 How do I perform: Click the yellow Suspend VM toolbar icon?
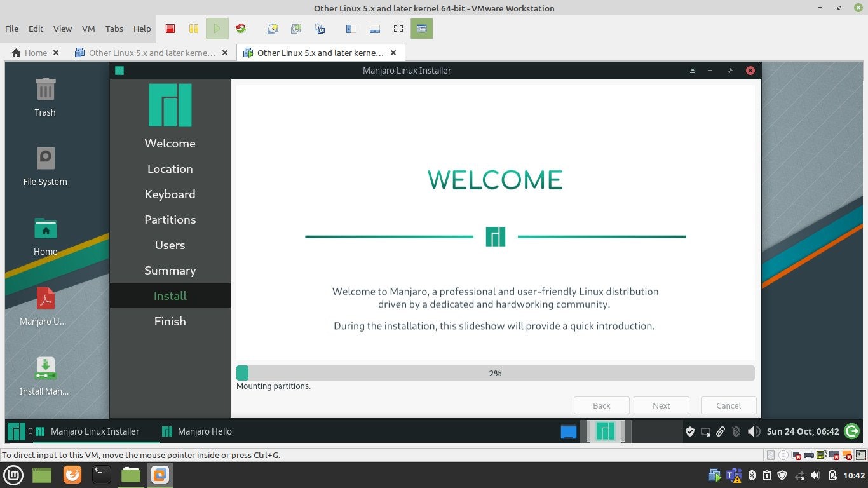194,29
